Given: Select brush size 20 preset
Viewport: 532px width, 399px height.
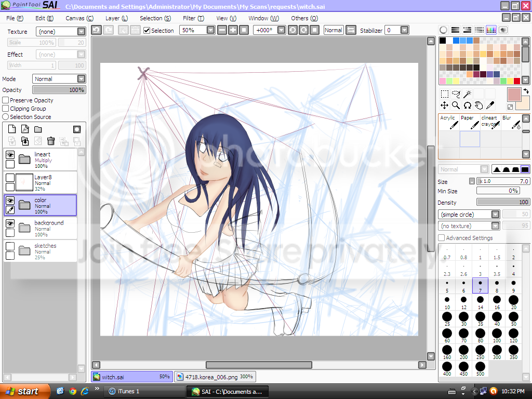Looking at the screenshot, I should coord(513,302).
